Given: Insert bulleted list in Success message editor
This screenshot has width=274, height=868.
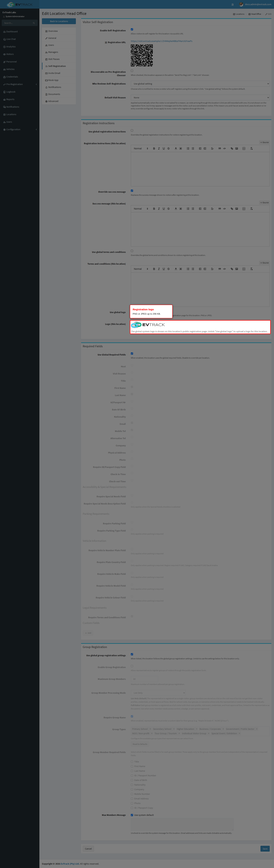Looking at the screenshot, I should pyautogui.click(x=193, y=209).
